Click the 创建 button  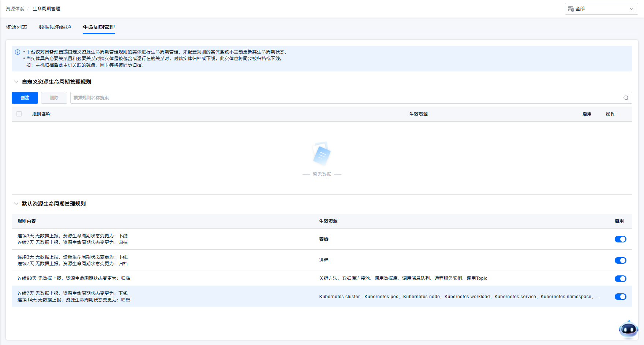(x=25, y=98)
